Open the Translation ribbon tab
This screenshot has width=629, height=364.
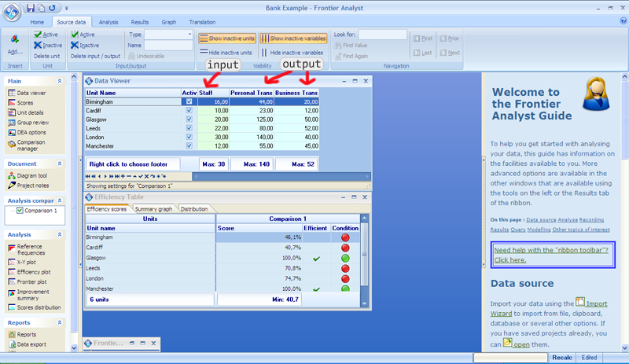202,22
